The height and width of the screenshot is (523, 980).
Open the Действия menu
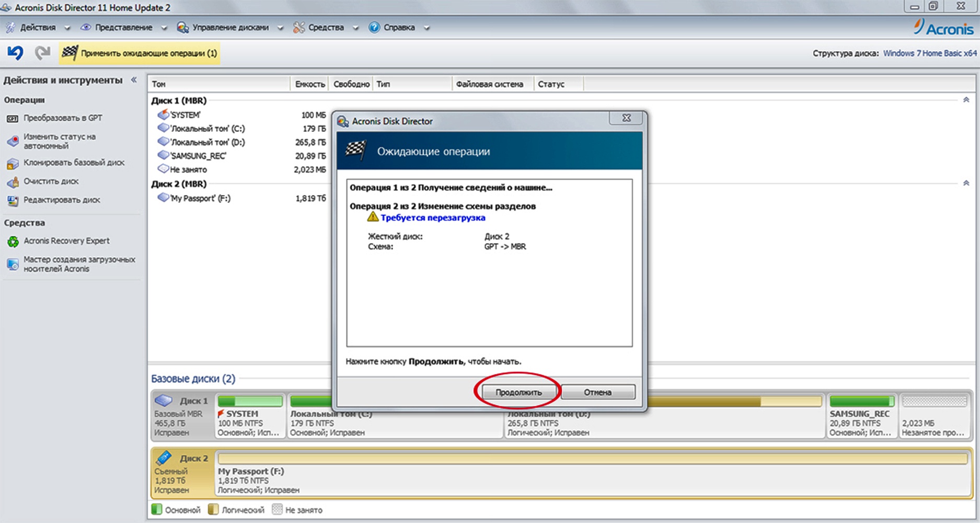click(x=38, y=28)
